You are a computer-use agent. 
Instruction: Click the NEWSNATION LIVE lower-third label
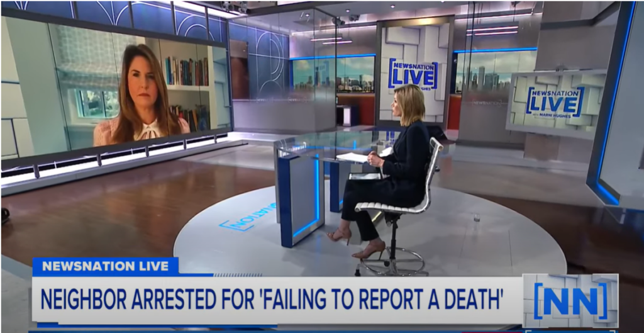pos(105,266)
